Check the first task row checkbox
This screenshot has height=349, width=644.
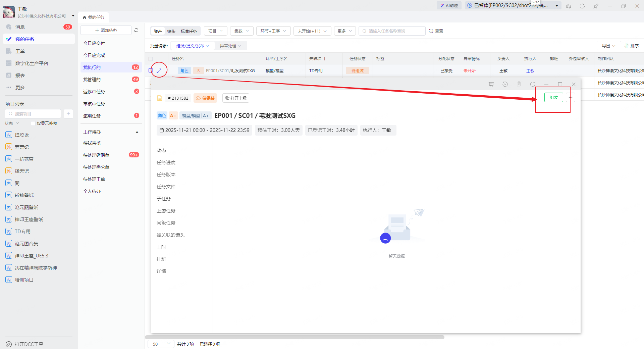[151, 70]
